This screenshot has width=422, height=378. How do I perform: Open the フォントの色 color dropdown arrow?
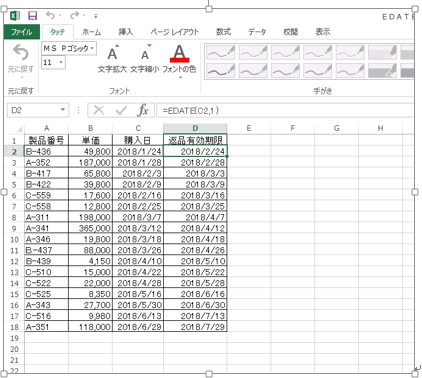click(180, 78)
